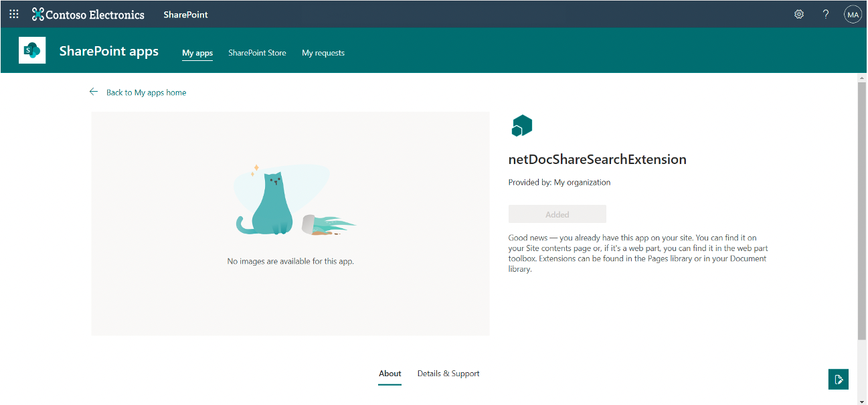Click the SharePoint apps heading
Screen dimensions: 868x405
tap(109, 51)
